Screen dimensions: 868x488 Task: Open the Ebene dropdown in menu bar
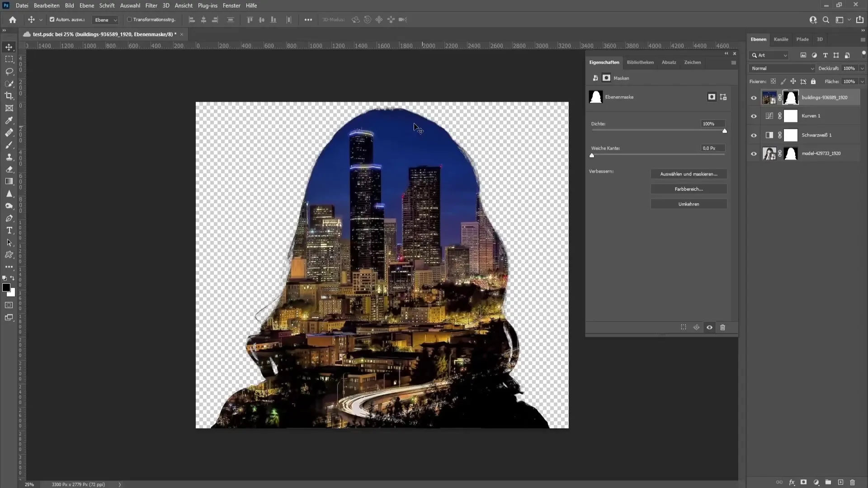86,5
